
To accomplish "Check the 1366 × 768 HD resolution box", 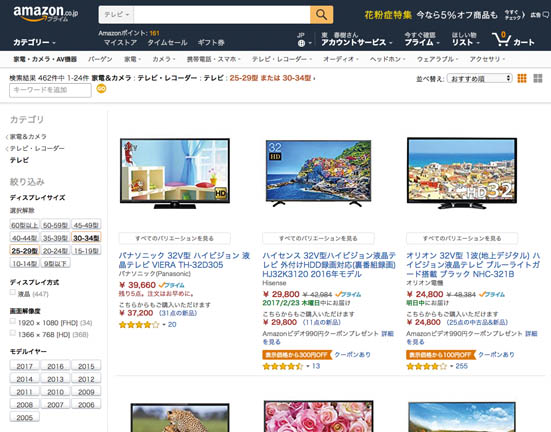I will tap(13, 333).
